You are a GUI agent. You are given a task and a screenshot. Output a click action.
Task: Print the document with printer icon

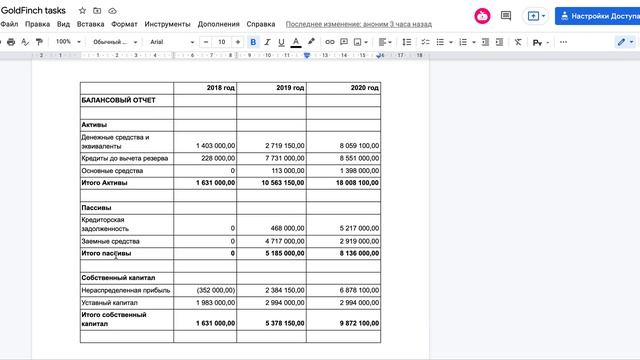11,42
